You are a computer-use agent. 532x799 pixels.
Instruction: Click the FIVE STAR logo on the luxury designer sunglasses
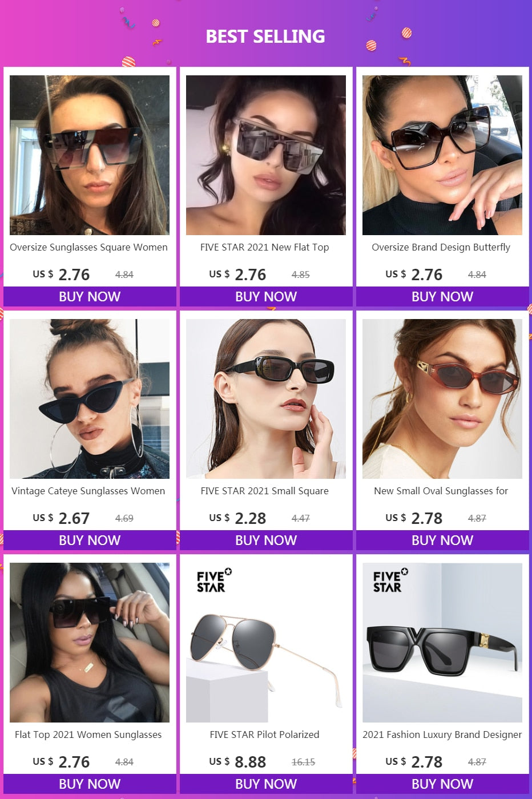(x=390, y=580)
